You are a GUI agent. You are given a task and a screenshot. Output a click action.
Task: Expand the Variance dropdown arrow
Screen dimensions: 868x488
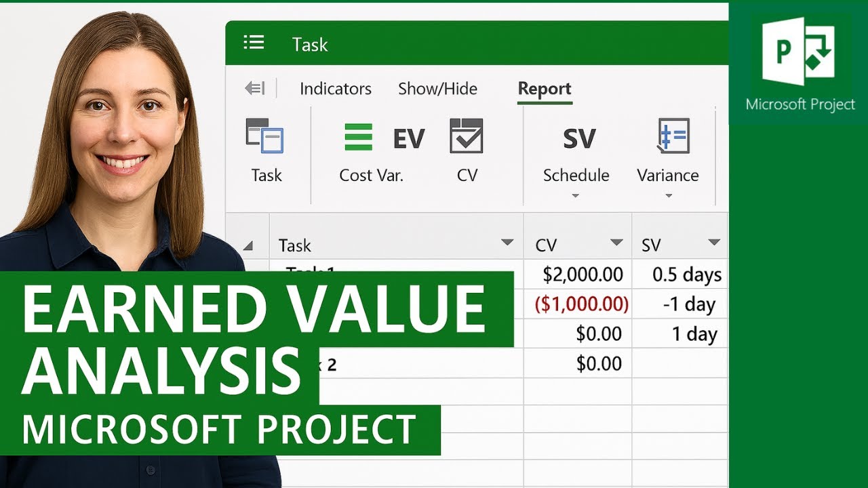pos(669,196)
